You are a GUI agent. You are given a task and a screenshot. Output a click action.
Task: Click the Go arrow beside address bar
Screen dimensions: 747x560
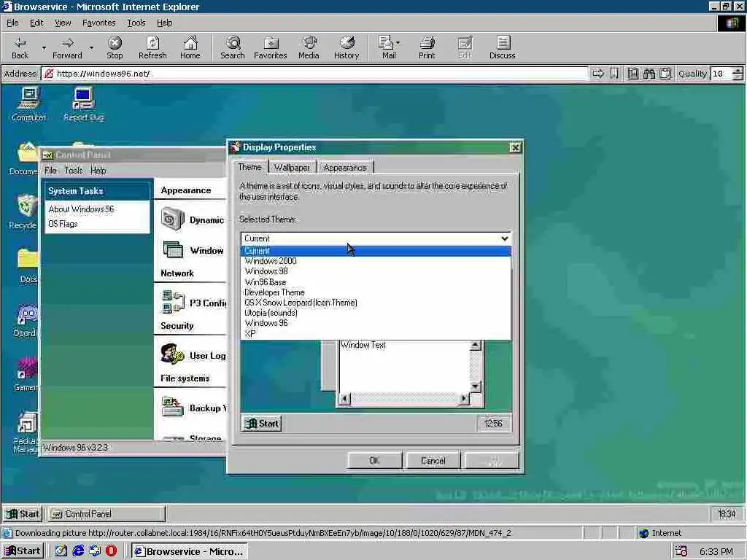point(598,74)
